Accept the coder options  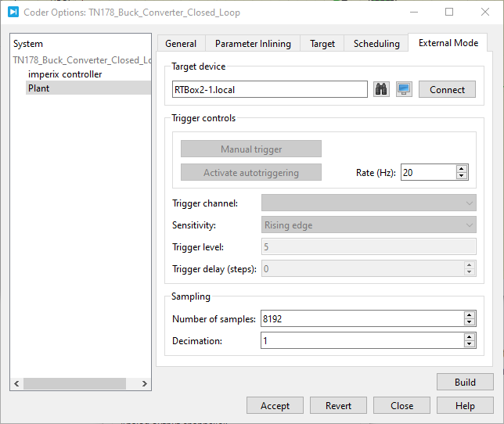coord(275,406)
